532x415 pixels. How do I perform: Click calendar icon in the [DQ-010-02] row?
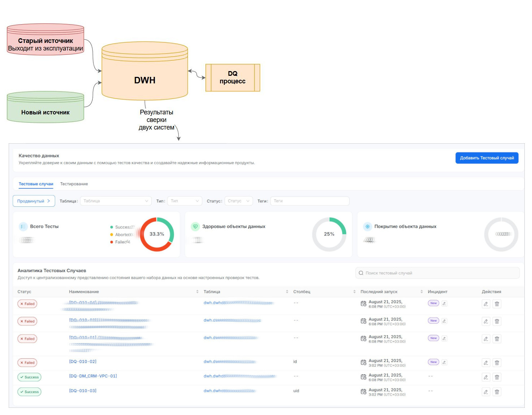[x=363, y=363]
